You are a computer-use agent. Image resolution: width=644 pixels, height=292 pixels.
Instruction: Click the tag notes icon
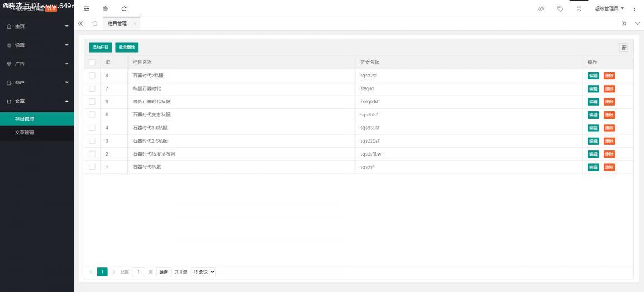pyautogui.click(x=560, y=8)
